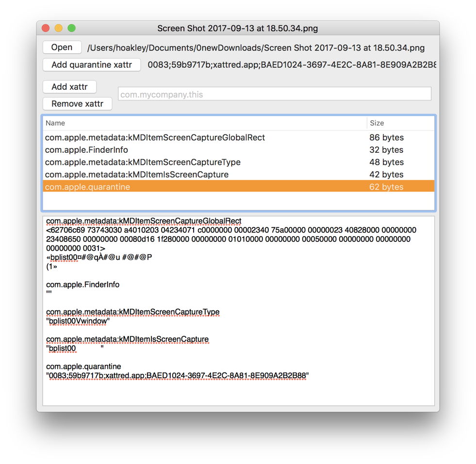Select the com.apple.quarantine table row
The height and width of the screenshot is (464, 476).
(x=87, y=187)
